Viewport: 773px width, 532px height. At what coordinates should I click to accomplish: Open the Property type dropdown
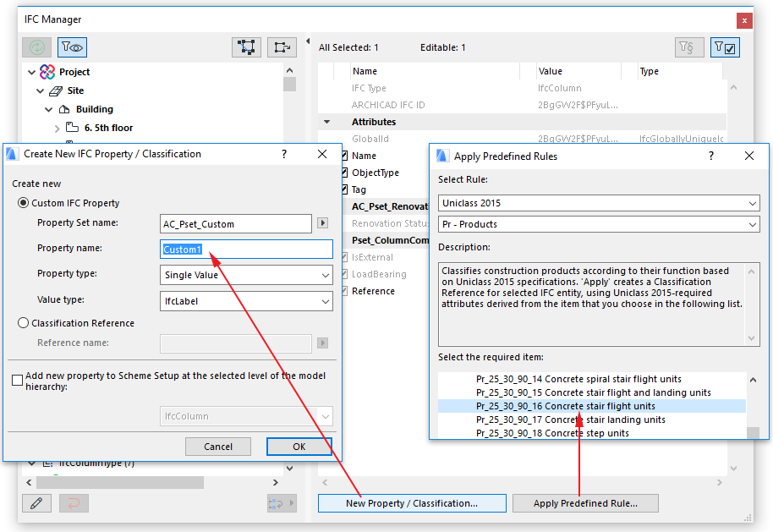[x=246, y=275]
